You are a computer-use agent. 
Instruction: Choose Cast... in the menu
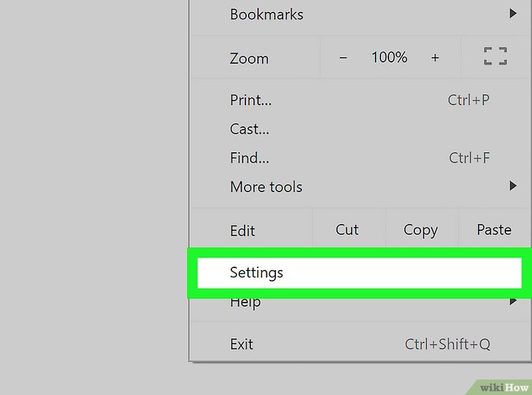click(x=250, y=129)
